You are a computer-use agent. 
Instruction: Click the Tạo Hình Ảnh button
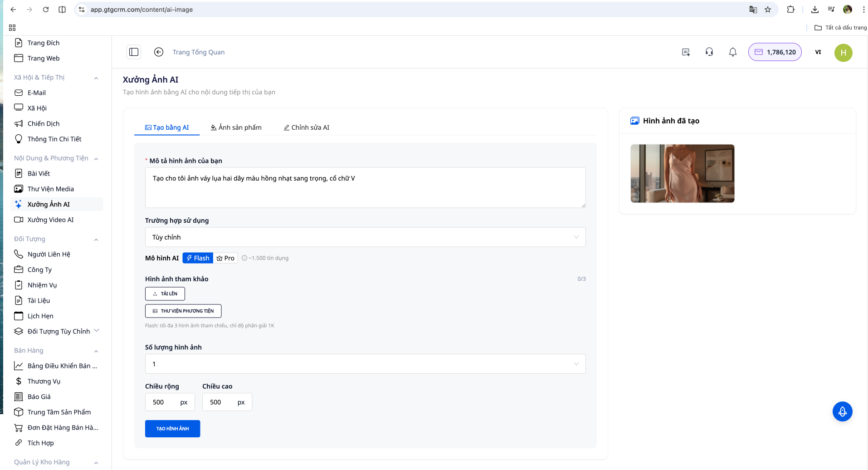tap(172, 429)
